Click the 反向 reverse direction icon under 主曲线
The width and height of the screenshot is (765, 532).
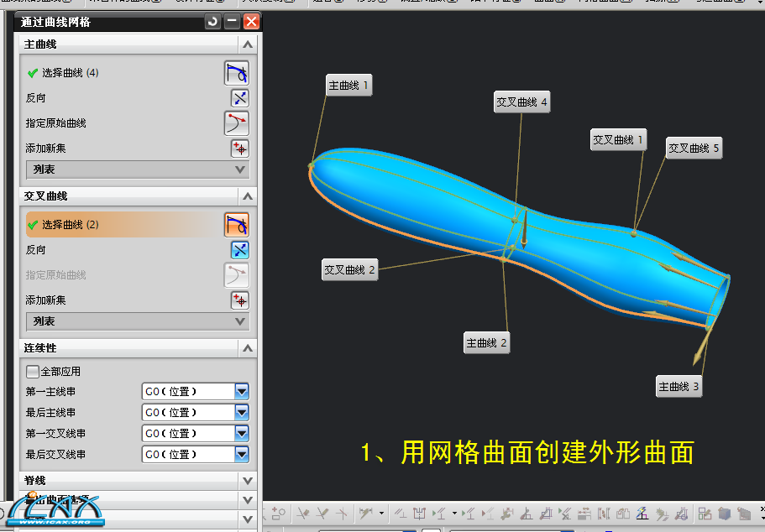pyautogui.click(x=239, y=98)
